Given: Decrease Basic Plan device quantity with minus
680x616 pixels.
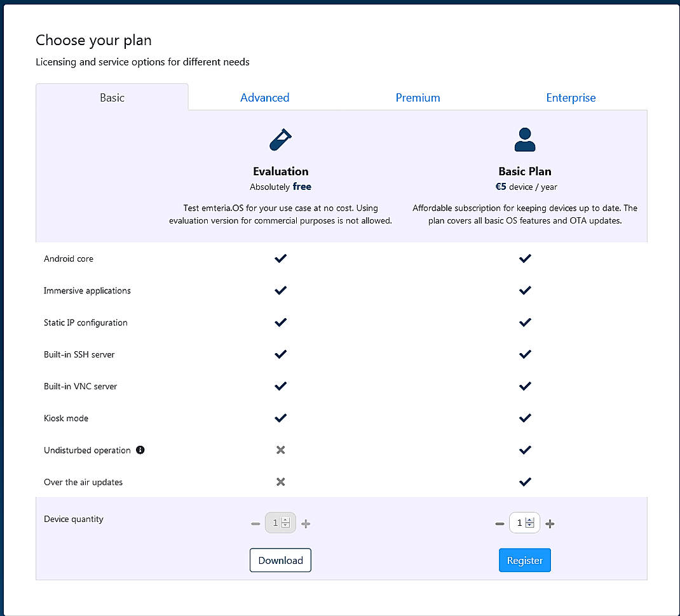Looking at the screenshot, I should coord(500,524).
